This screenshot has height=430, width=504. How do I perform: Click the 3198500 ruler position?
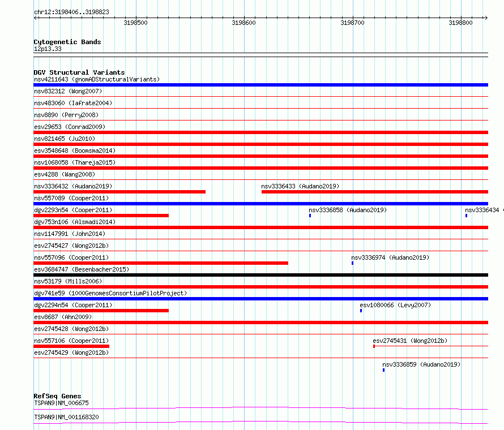click(x=136, y=23)
